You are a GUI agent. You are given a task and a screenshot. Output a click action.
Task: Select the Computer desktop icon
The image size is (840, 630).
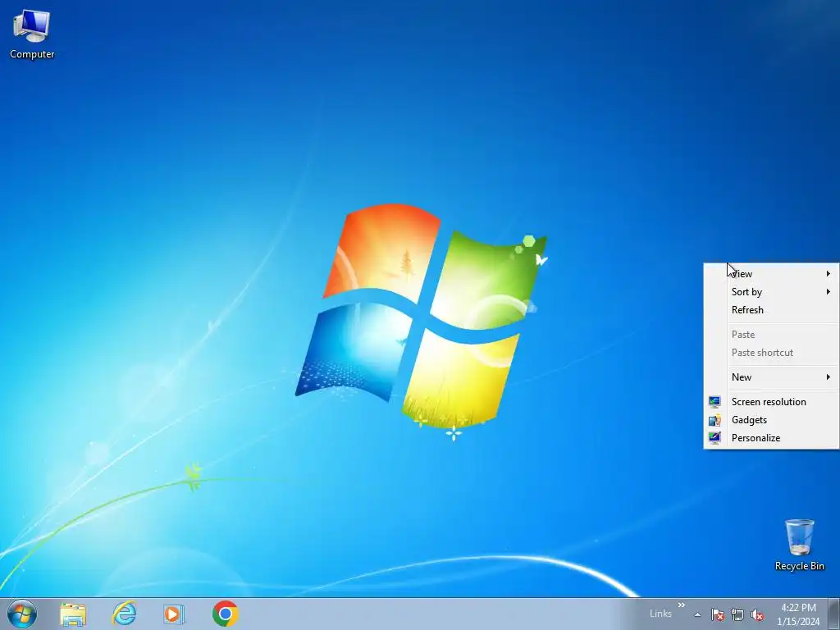[32, 34]
